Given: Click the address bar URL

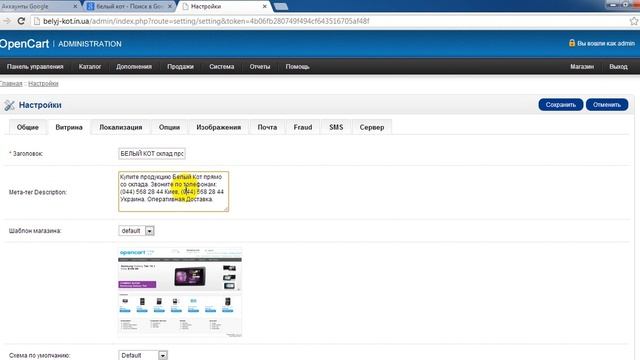Looking at the screenshot, I should (206, 21).
